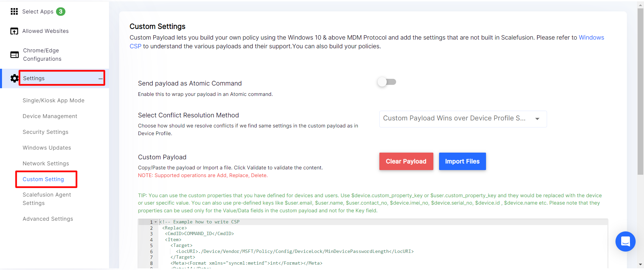Select Single/Kiosk App Mode

(54, 101)
